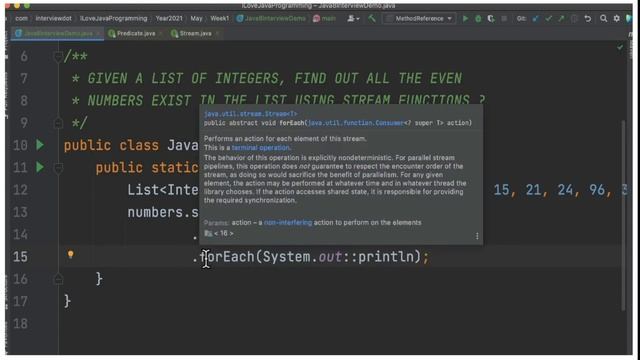Viewport: 640px width, 360px height.
Task: Git commit checkmark icon
Action: pos(549,19)
